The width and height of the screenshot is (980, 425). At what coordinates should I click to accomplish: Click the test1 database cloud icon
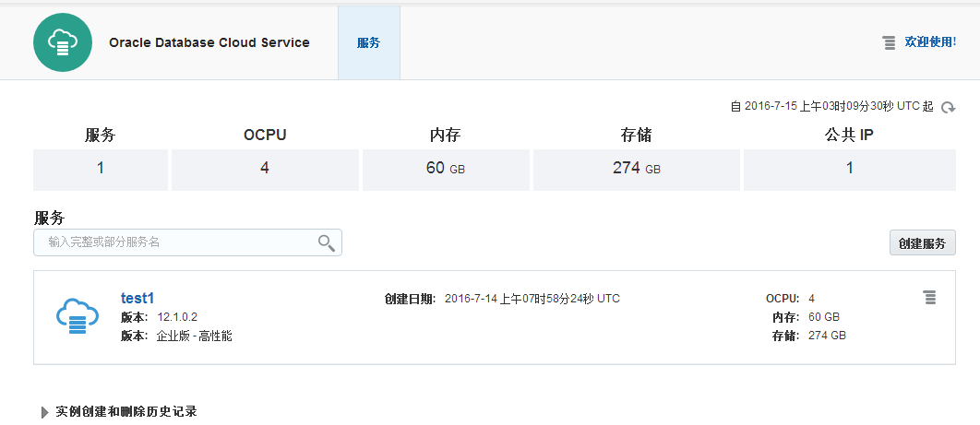(77, 316)
